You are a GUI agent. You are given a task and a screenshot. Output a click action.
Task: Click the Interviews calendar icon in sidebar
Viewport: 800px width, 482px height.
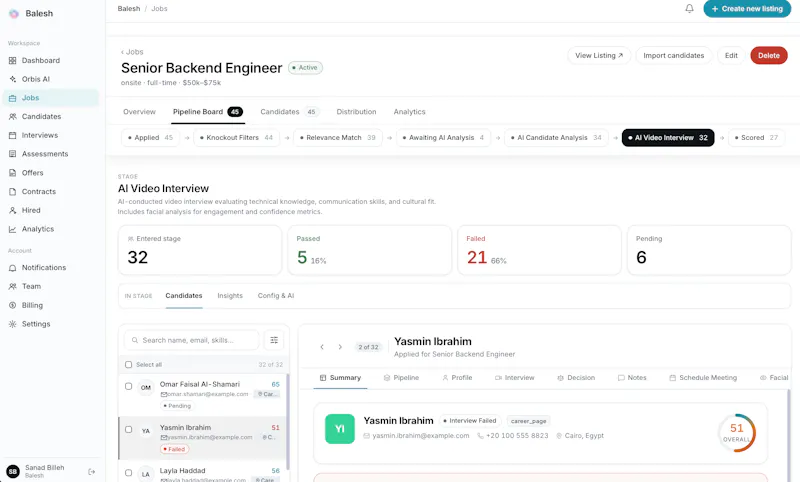(13, 135)
